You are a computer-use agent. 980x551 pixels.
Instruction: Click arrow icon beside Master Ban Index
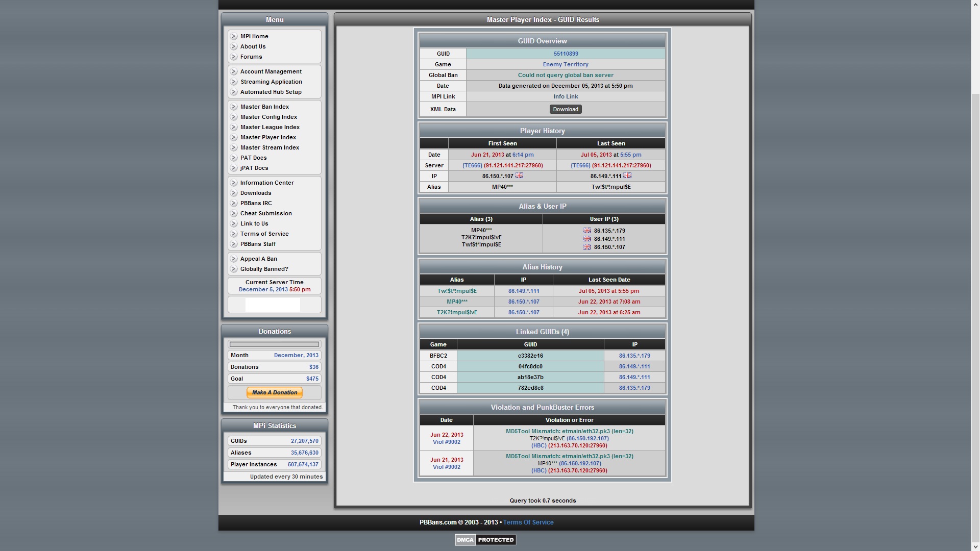(x=234, y=107)
